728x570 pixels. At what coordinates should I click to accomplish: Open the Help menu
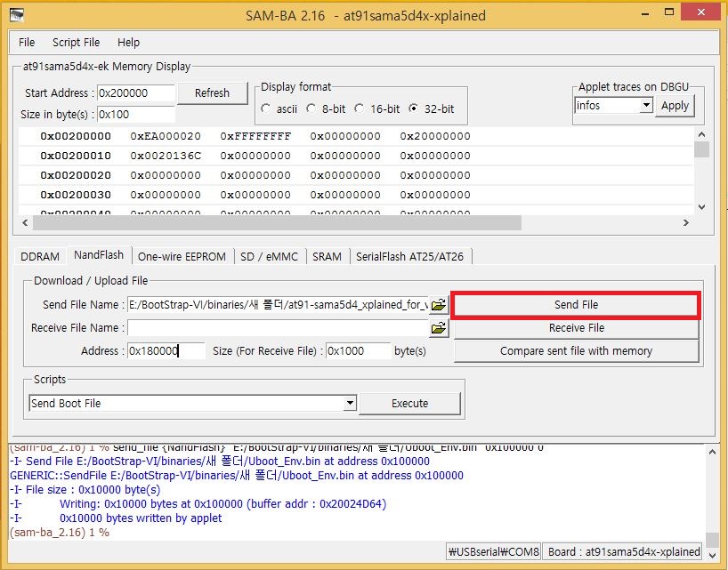click(128, 42)
